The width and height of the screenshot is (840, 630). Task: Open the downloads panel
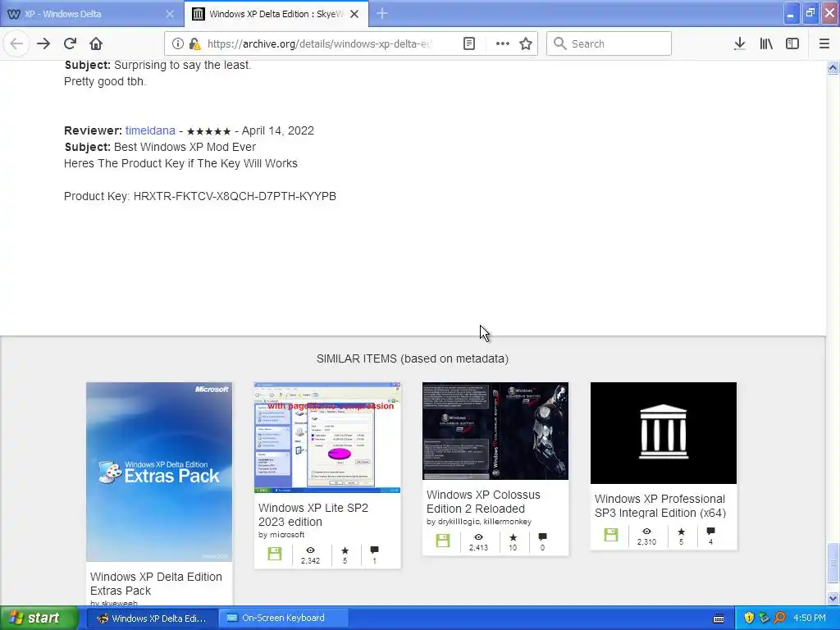[739, 43]
